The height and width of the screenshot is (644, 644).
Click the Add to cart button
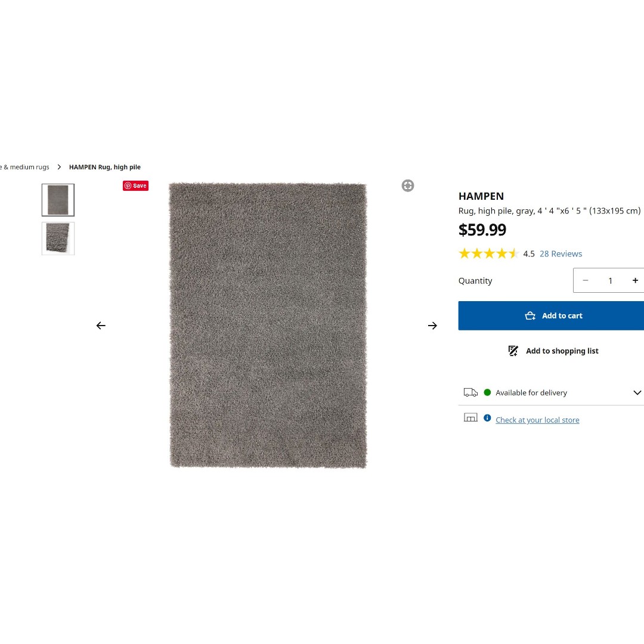point(552,315)
